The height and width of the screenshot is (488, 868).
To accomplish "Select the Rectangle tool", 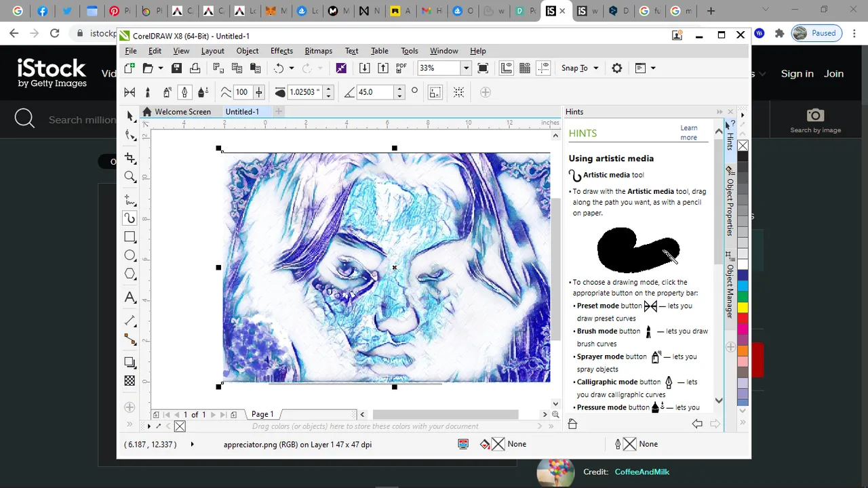I will (130, 237).
